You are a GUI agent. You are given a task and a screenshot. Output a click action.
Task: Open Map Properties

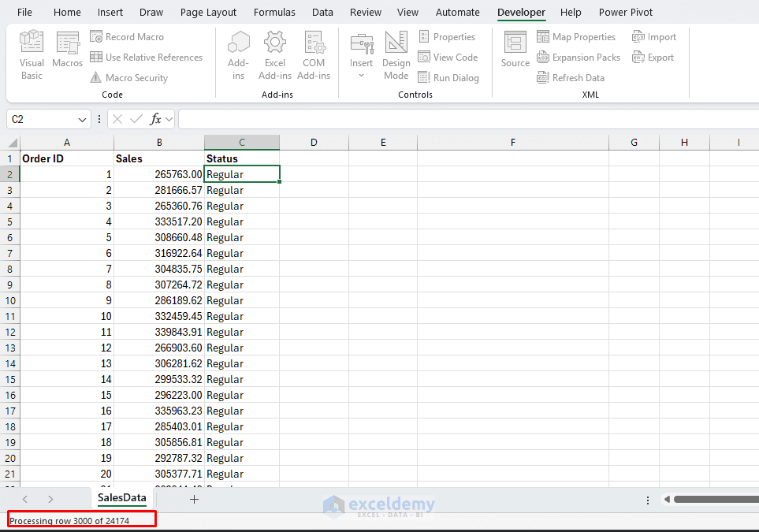tap(576, 37)
